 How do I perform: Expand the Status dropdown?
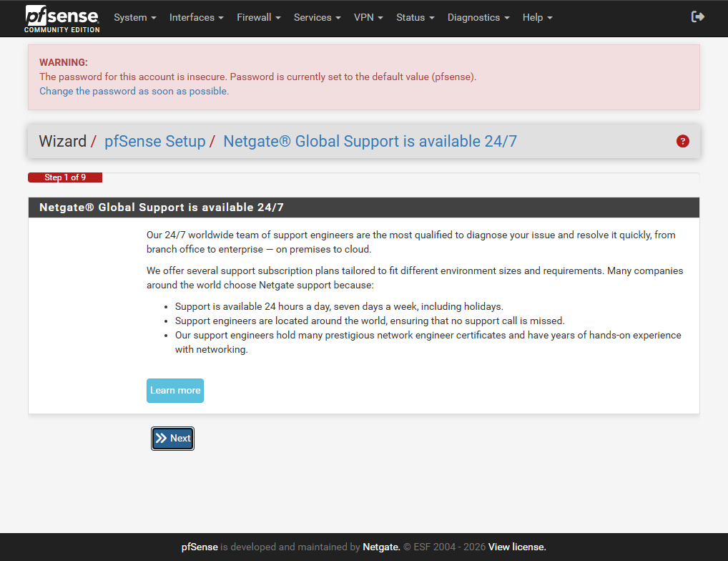coord(415,18)
